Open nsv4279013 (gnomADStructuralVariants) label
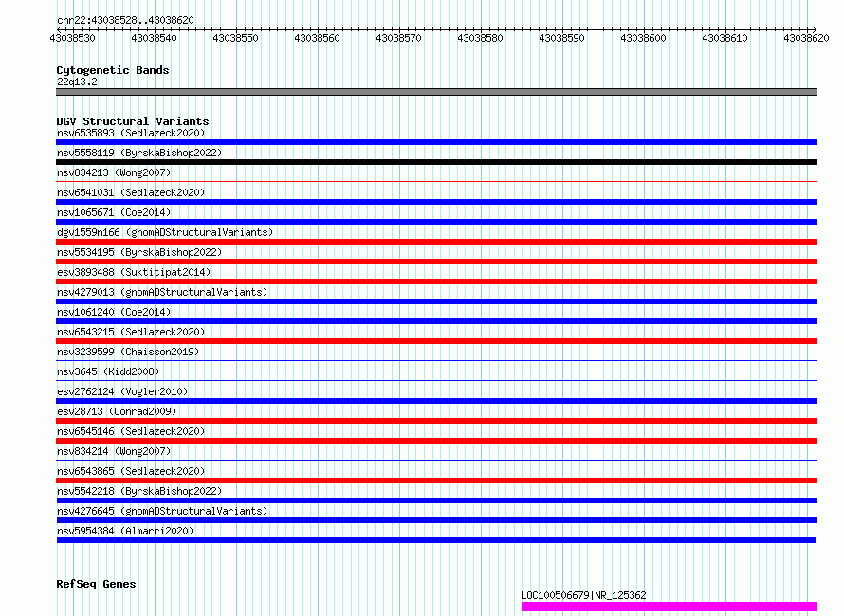The width and height of the screenshot is (844, 616). point(162,292)
